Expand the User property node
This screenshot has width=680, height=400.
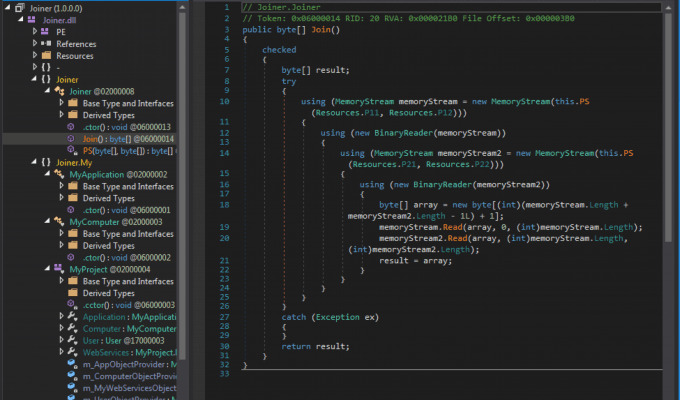click(60, 340)
